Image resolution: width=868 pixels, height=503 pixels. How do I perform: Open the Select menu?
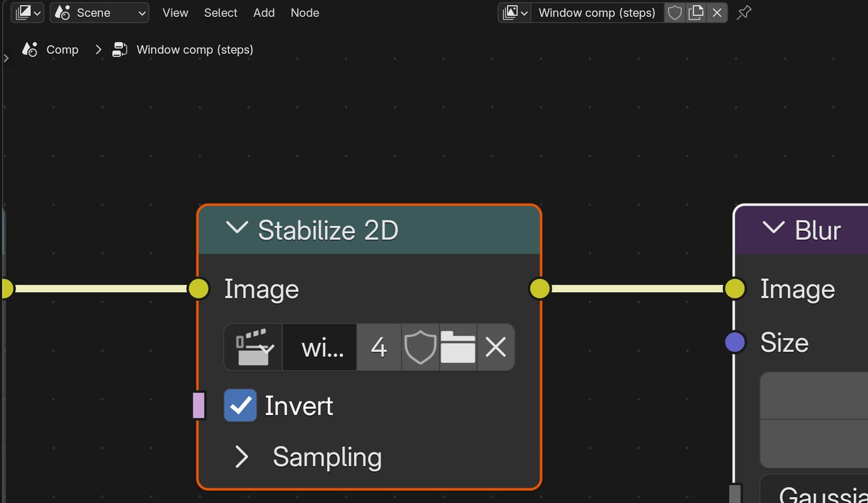point(221,13)
